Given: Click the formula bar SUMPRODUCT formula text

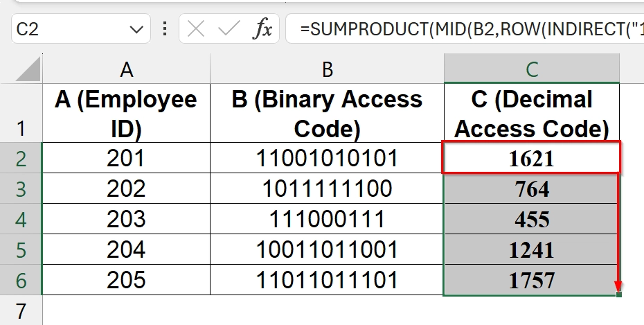Looking at the screenshot, I should tap(472, 29).
